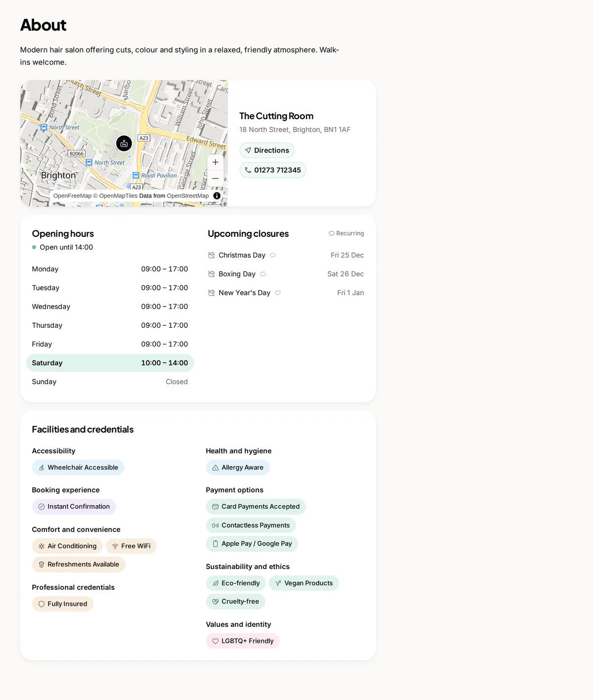Screen dimensions: 593x700
Task: Click the Card Payments Accepted chip
Action: [x=256, y=507]
